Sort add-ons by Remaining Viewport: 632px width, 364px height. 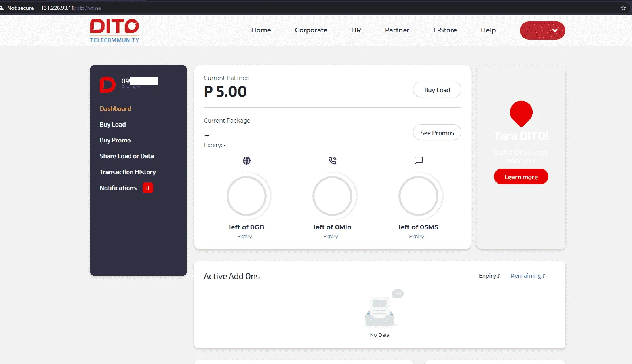coord(529,276)
